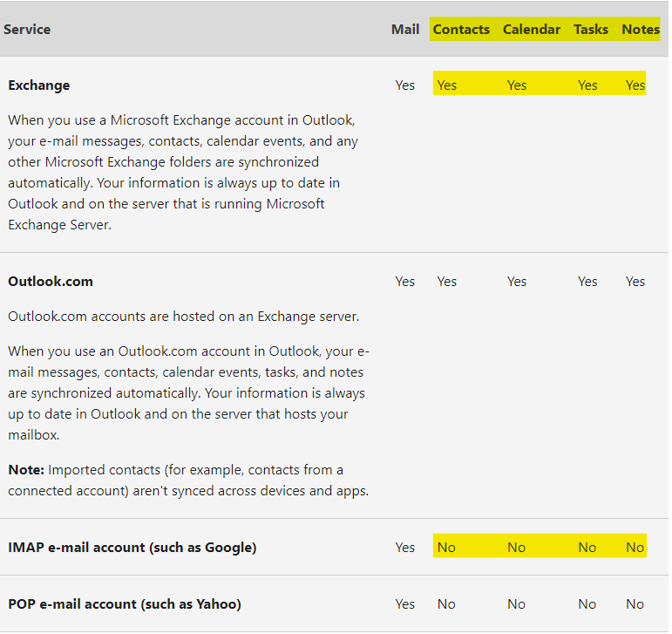672x634 pixels.
Task: Click Exchange row Mail 'Yes' cell
Action: pyautogui.click(x=404, y=85)
